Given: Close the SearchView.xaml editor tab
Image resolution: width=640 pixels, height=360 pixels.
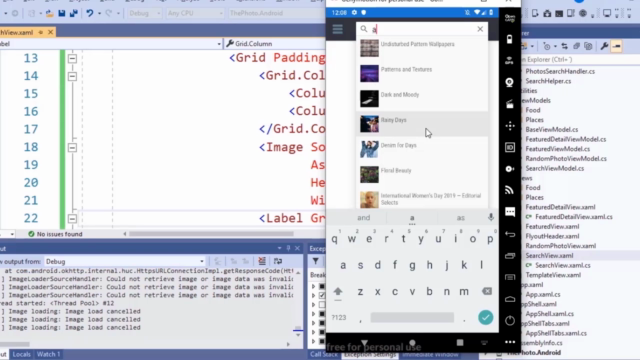Looking at the screenshot, I should [50, 32].
